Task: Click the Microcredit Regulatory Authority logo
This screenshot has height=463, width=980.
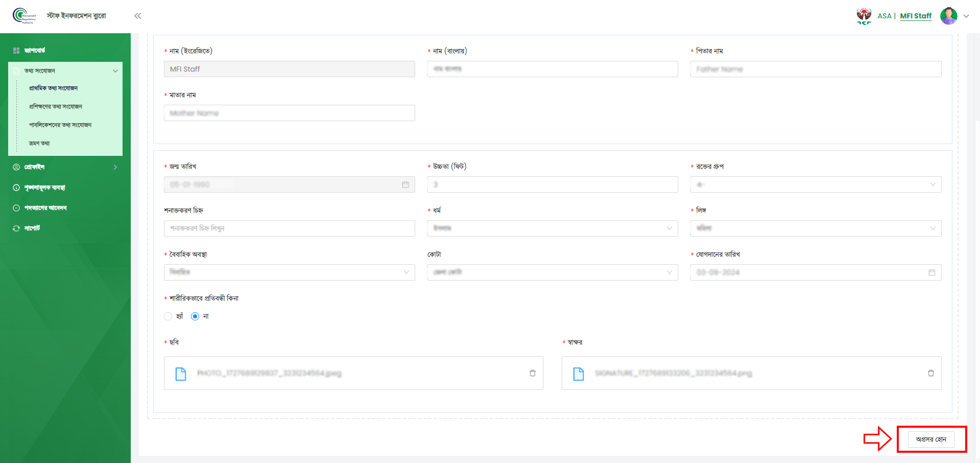Action: [25, 16]
